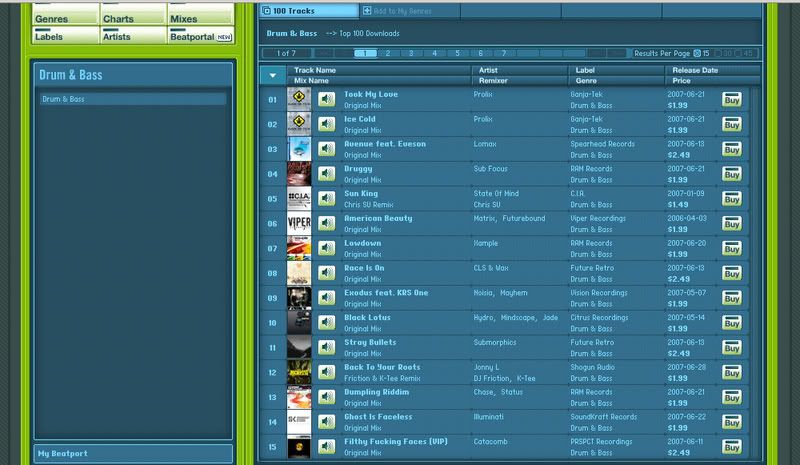Viewport: 800px width, 465px height.
Task: Play preview of American Beauty track
Action: [326, 223]
